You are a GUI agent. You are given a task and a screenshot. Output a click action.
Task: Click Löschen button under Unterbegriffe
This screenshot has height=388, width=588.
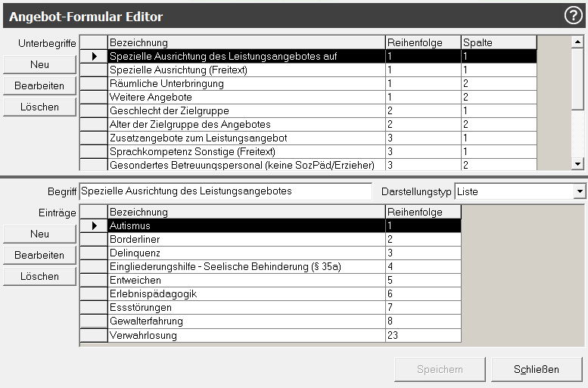(x=39, y=107)
